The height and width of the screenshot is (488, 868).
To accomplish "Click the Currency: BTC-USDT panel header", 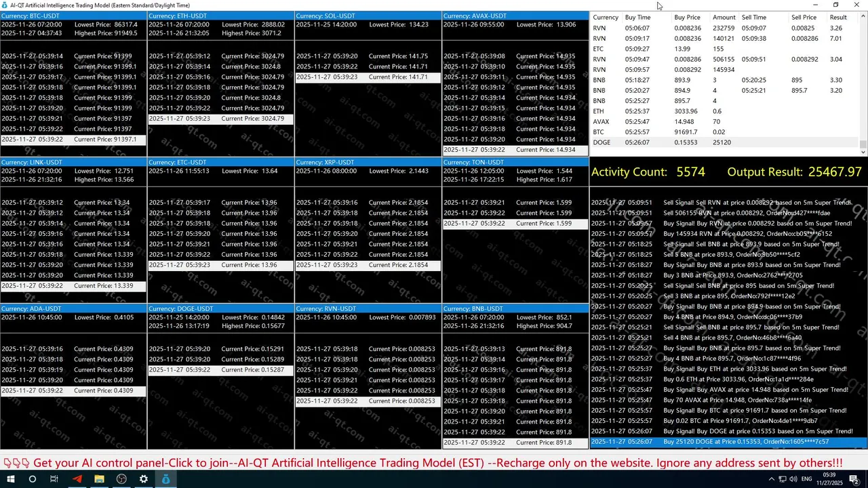I will 73,16.
